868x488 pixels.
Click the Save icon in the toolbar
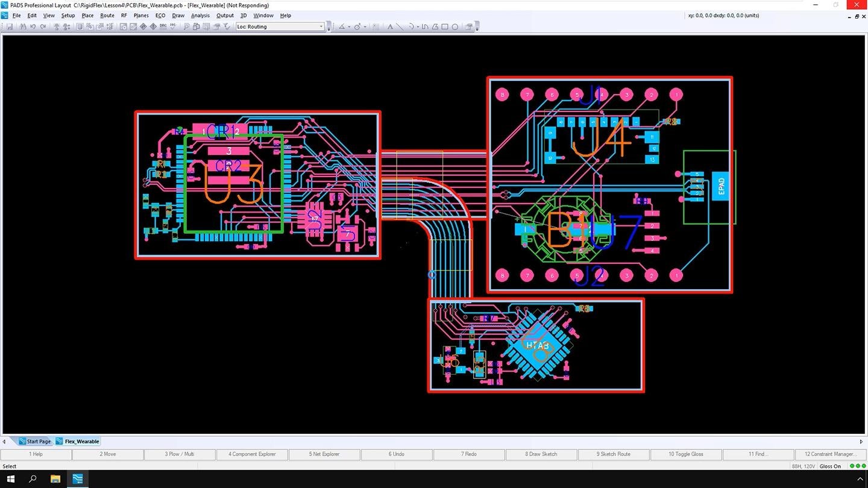pyautogui.click(x=10, y=27)
